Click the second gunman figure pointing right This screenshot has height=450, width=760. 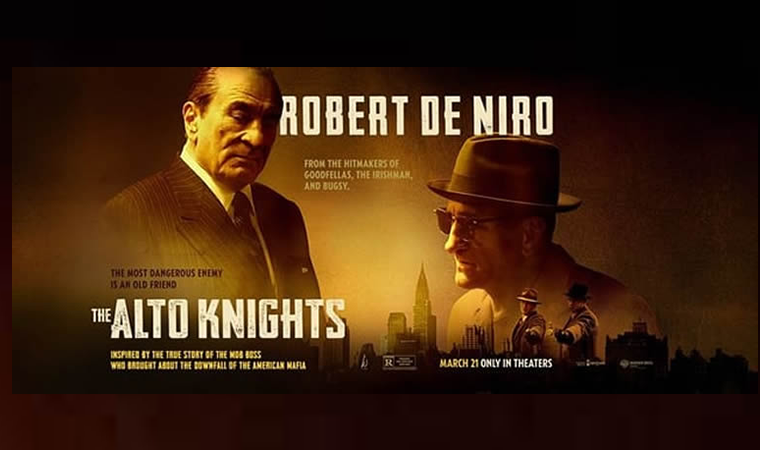pos(577,318)
